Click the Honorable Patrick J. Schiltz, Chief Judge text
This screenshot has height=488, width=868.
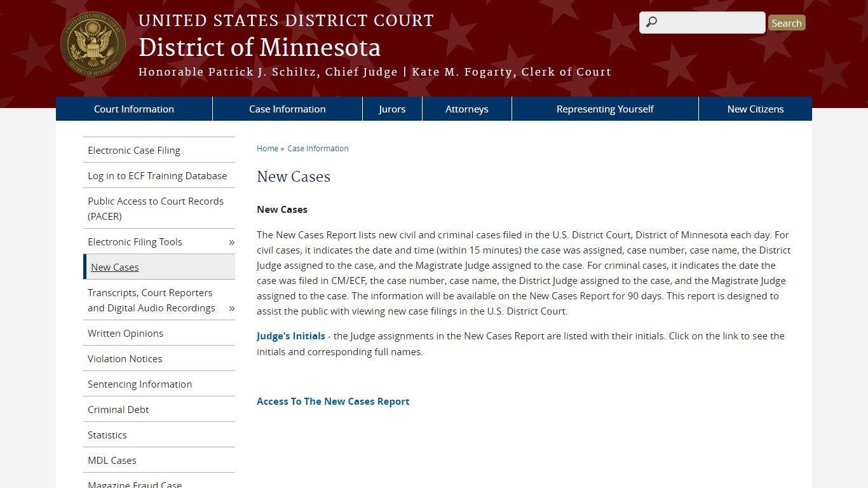click(x=268, y=72)
